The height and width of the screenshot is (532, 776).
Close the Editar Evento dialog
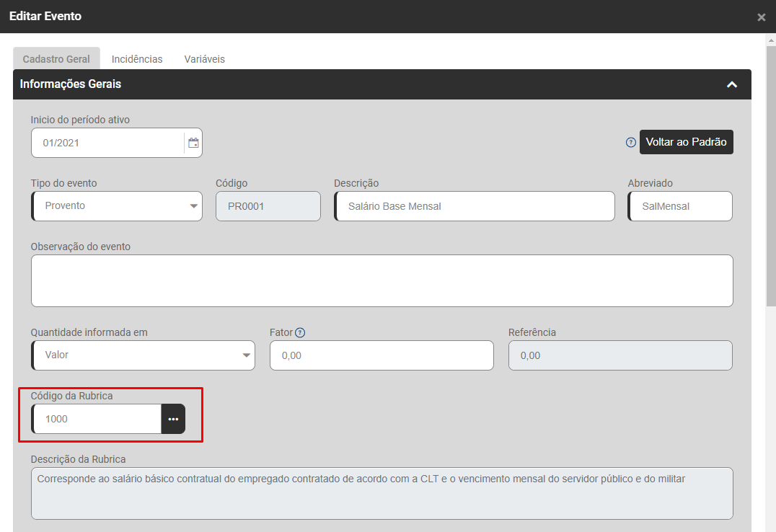[x=761, y=17]
